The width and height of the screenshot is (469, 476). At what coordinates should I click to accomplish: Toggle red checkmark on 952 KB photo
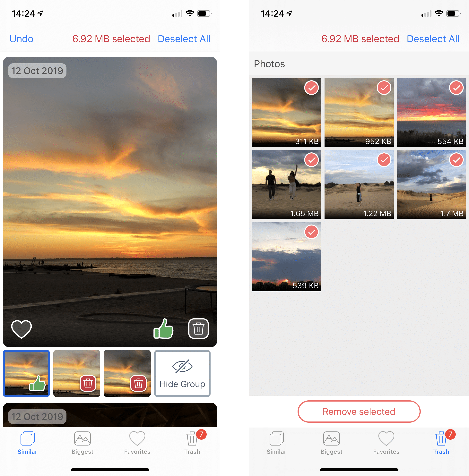point(384,87)
